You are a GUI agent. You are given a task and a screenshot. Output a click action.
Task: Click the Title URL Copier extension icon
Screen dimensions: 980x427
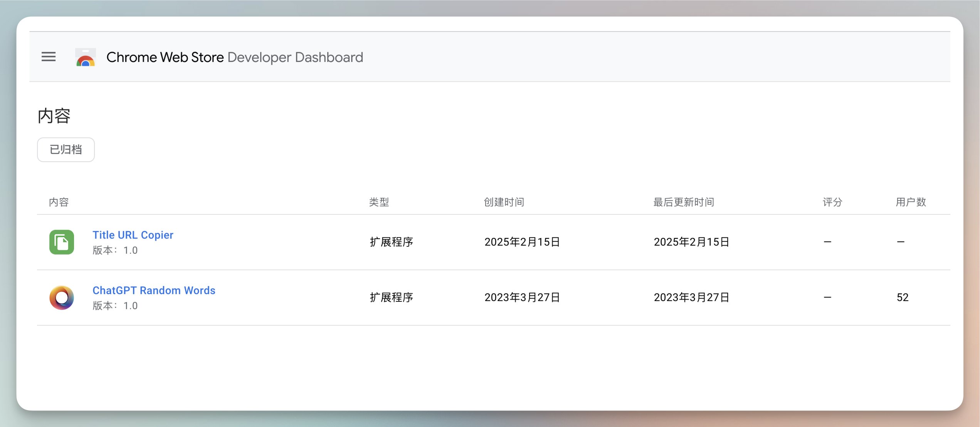click(x=62, y=242)
